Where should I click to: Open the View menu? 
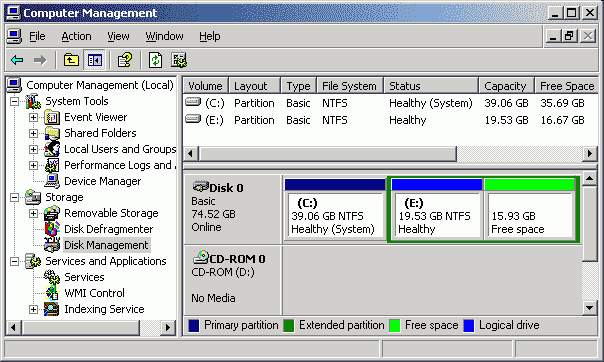click(x=118, y=36)
